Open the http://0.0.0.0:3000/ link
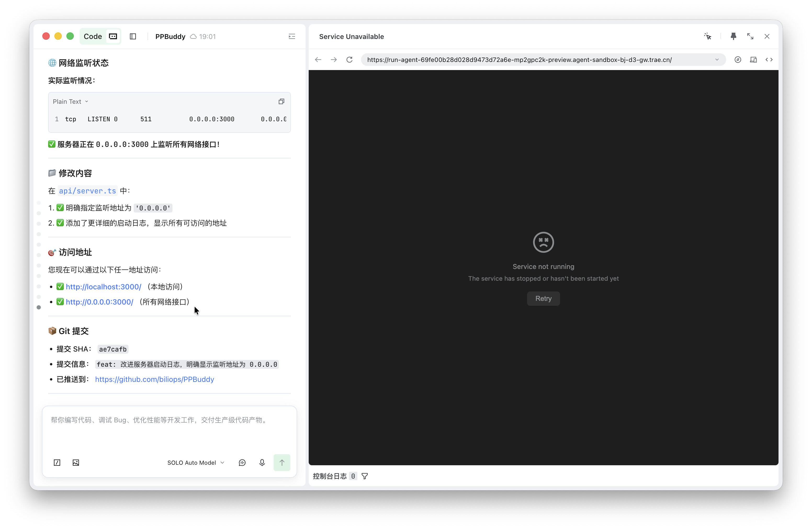The height and width of the screenshot is (529, 812). pos(99,302)
